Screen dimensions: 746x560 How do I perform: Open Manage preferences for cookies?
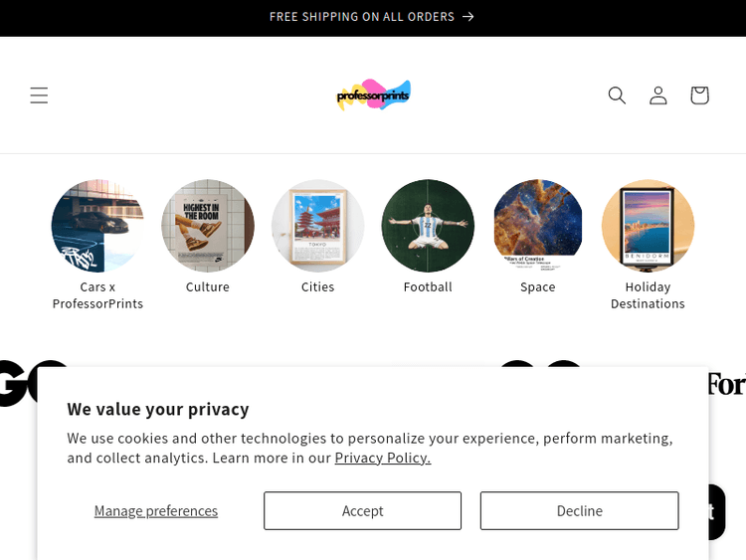(156, 511)
